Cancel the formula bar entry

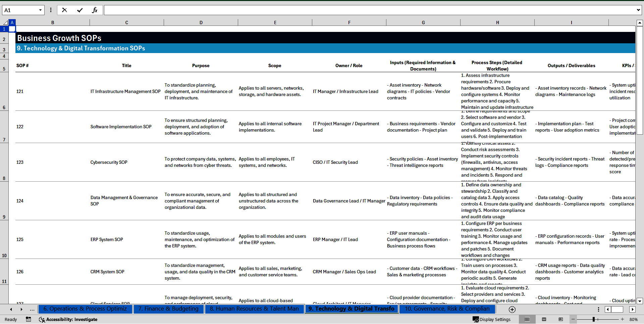coord(64,10)
